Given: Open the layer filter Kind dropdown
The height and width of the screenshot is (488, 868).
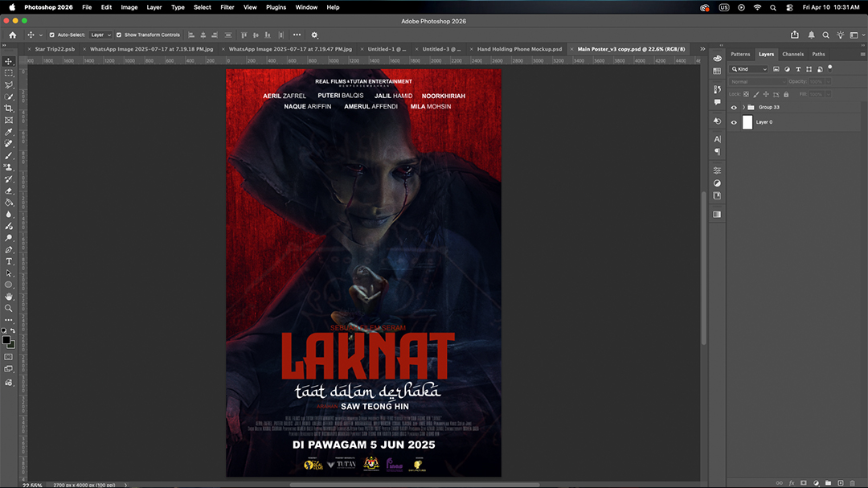Looking at the screenshot, I should coord(749,69).
